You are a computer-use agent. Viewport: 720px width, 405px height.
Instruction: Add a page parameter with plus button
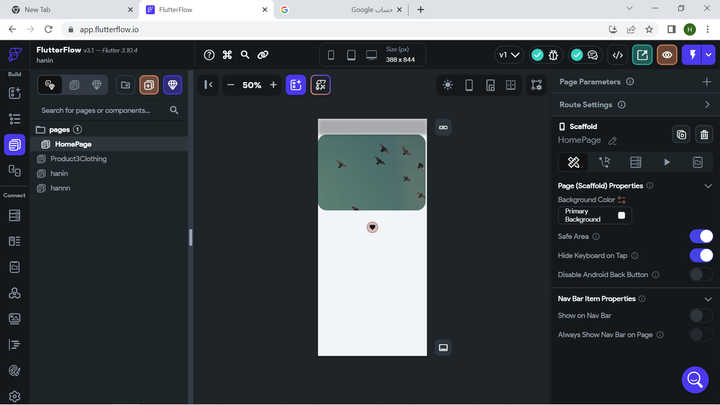pyautogui.click(x=707, y=82)
